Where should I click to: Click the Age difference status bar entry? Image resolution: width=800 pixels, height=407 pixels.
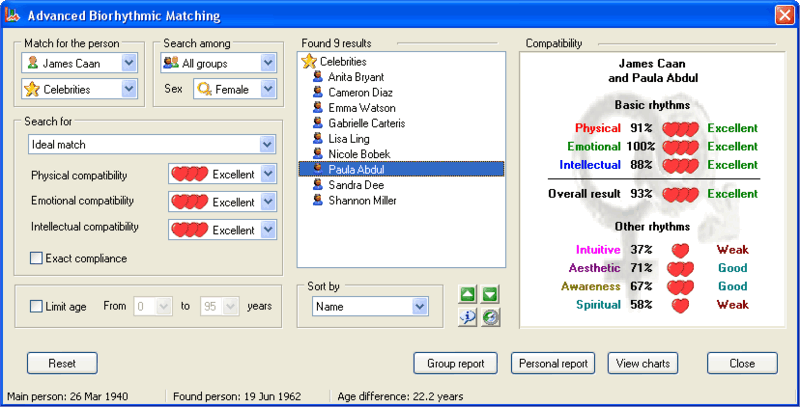(401, 396)
